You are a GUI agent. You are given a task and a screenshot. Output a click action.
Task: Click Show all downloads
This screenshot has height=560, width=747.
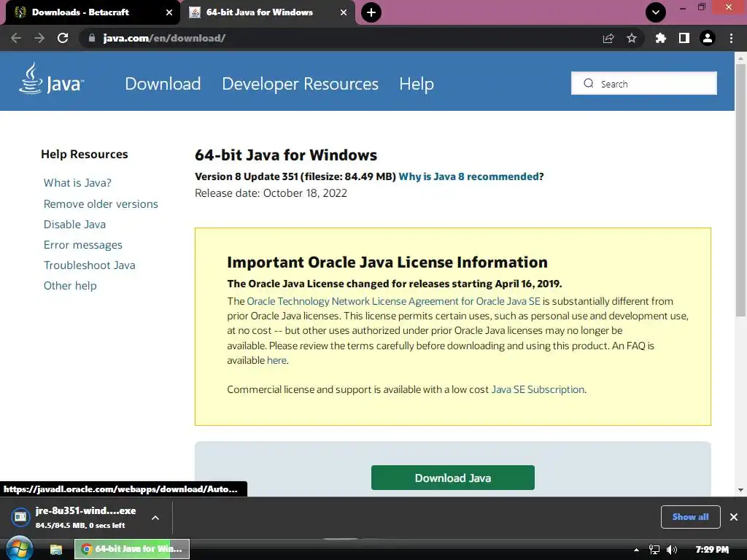coord(690,517)
